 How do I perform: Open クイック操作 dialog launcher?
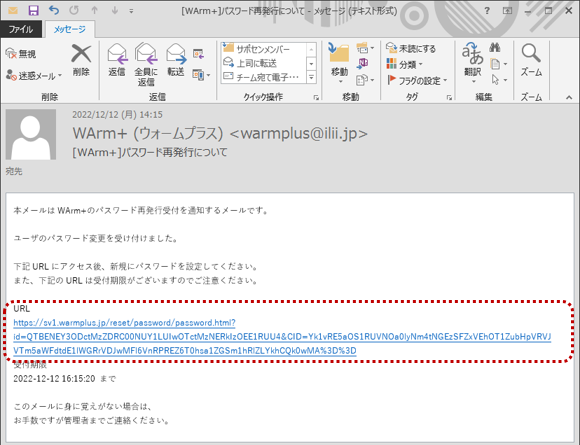[x=316, y=97]
